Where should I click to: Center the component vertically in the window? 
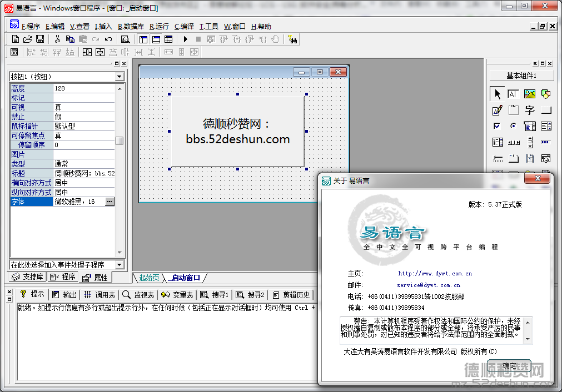click(x=100, y=52)
